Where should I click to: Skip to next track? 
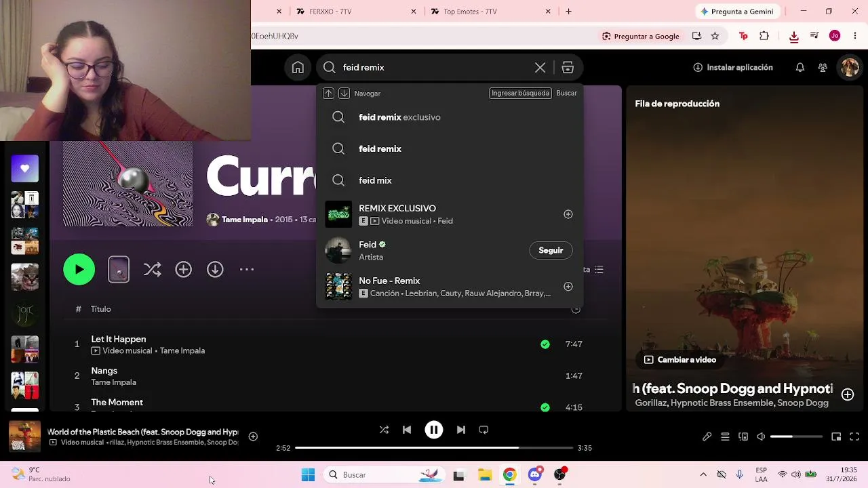[x=461, y=430]
